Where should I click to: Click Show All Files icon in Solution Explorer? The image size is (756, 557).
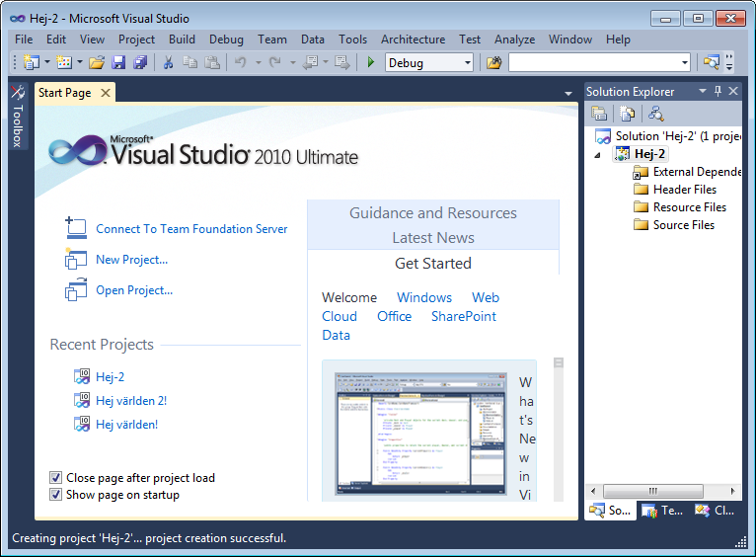tap(627, 114)
